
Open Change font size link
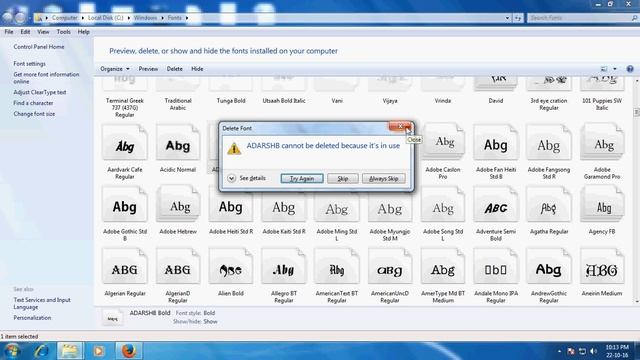(34, 114)
